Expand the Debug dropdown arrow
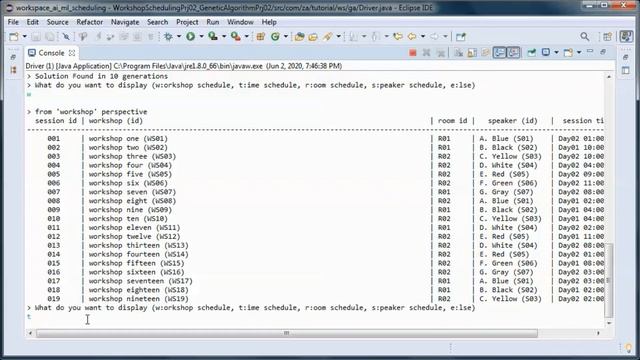The width and height of the screenshot is (640, 360). coord(179,37)
